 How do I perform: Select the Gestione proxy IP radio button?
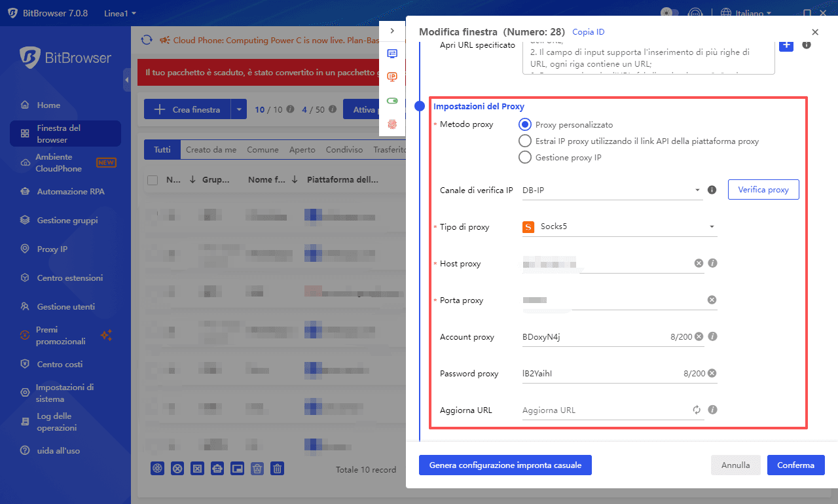(524, 157)
